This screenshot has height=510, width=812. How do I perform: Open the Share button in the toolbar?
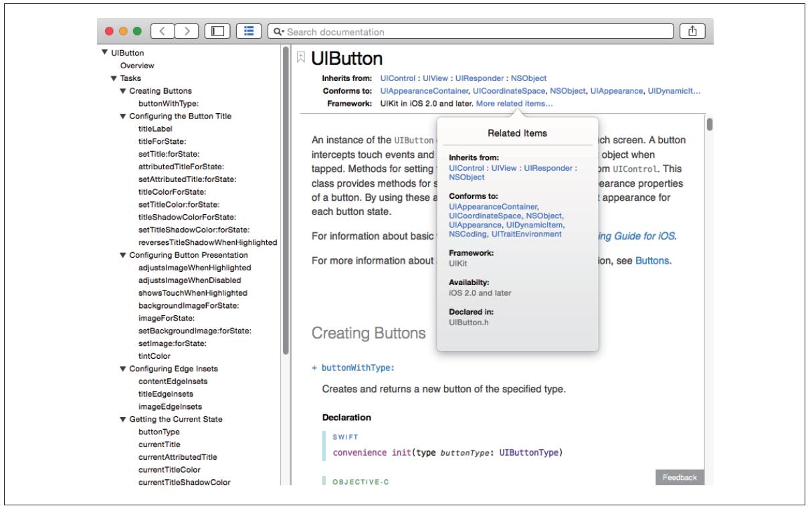(693, 31)
